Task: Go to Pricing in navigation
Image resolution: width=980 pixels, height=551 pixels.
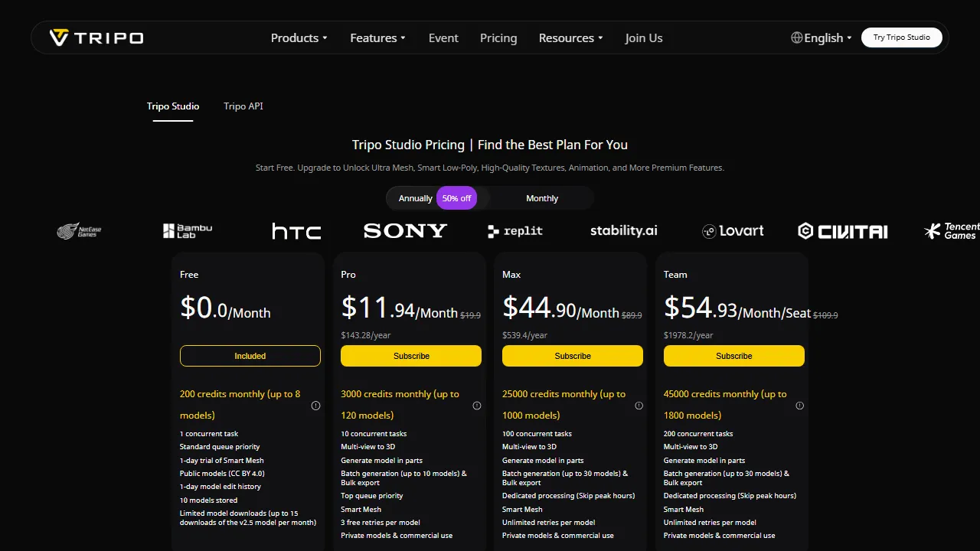Action: point(498,37)
